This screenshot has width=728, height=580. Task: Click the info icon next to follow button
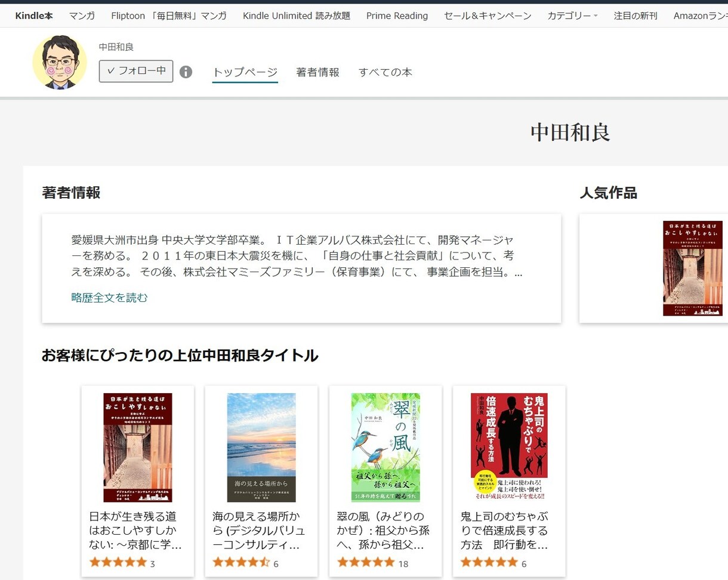pos(186,72)
